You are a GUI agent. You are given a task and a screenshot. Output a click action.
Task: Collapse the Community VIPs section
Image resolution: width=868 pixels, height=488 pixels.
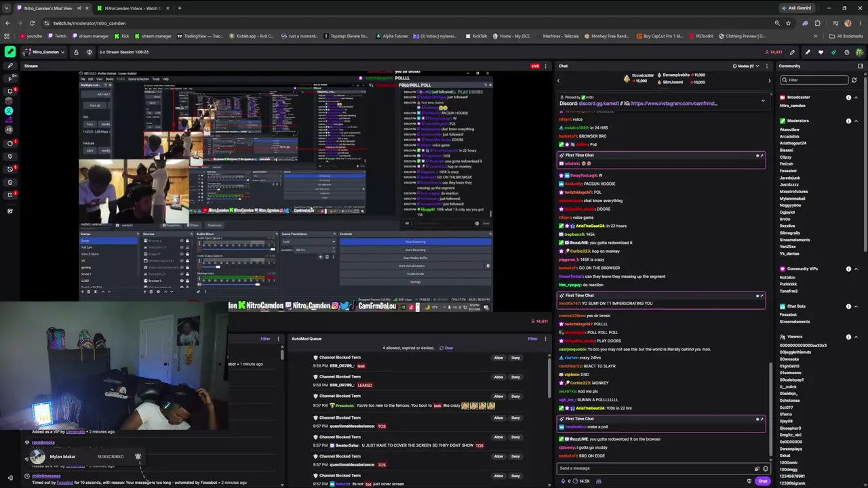[856, 269]
